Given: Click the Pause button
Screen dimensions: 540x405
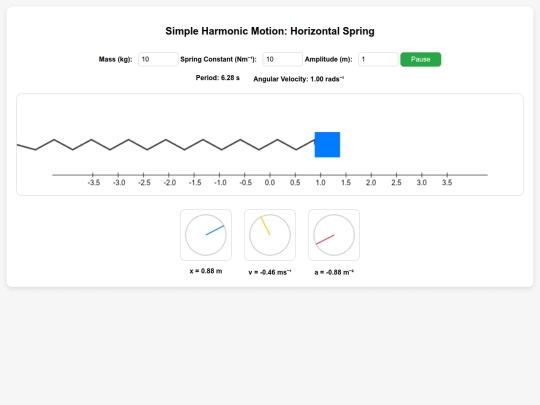Looking at the screenshot, I should point(420,59).
